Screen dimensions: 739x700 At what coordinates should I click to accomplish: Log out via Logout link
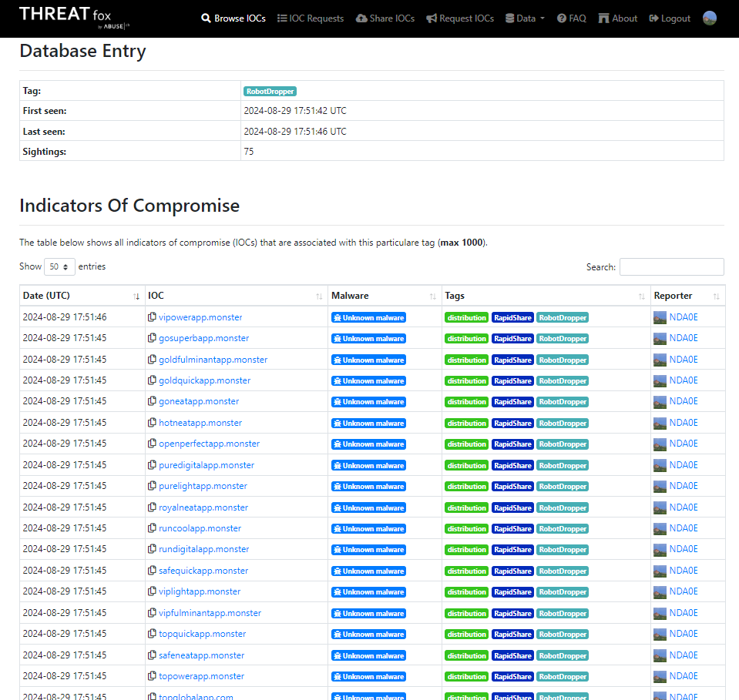670,18
